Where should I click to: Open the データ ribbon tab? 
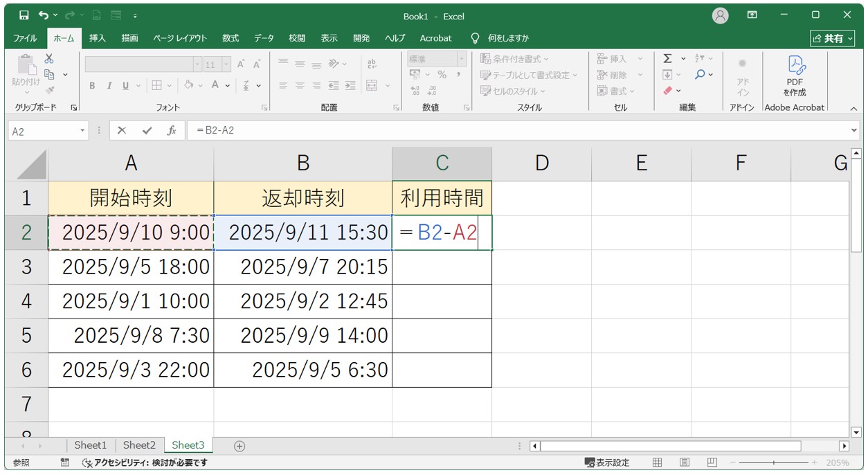click(x=264, y=38)
